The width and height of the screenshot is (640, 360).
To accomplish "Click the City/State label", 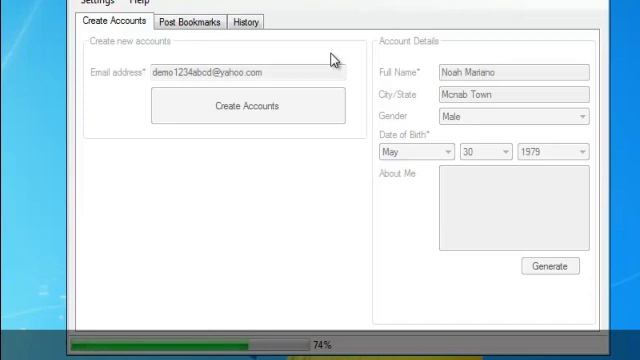I will [x=397, y=95].
